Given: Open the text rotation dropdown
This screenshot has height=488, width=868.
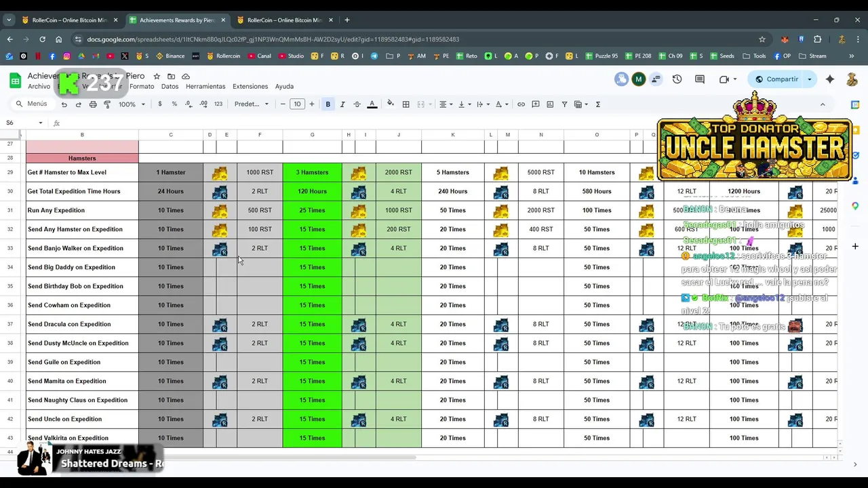Looking at the screenshot, I should [x=501, y=104].
